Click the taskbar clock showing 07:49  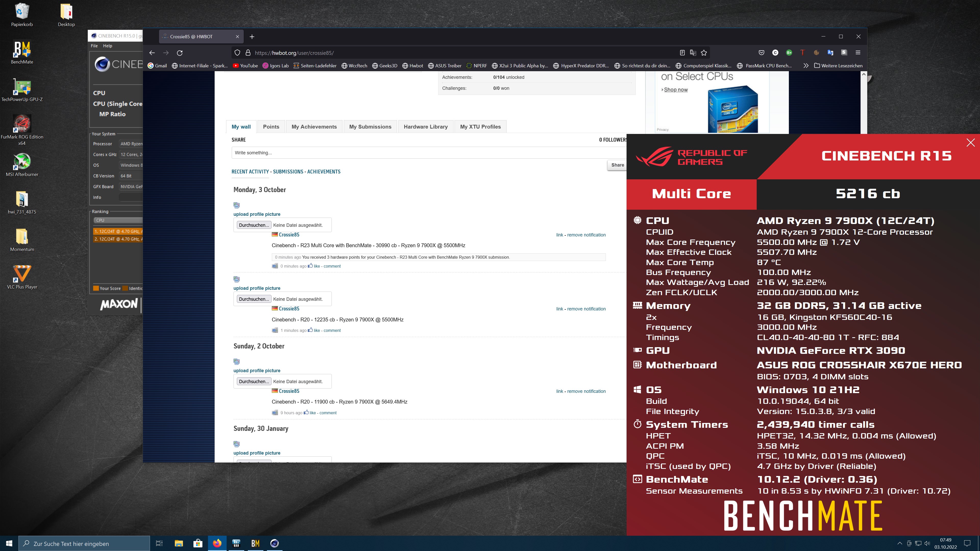point(945,543)
